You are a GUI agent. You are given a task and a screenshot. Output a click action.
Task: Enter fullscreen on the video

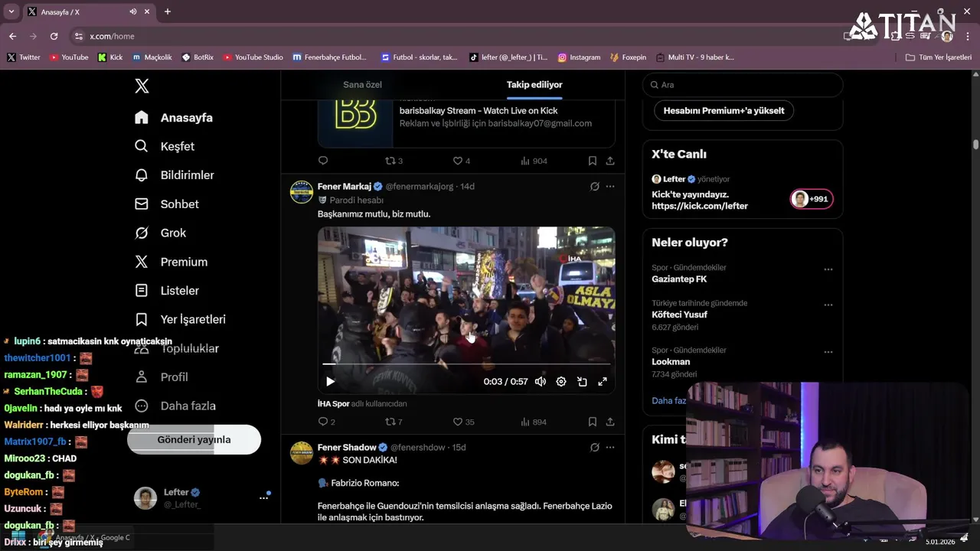[603, 381]
